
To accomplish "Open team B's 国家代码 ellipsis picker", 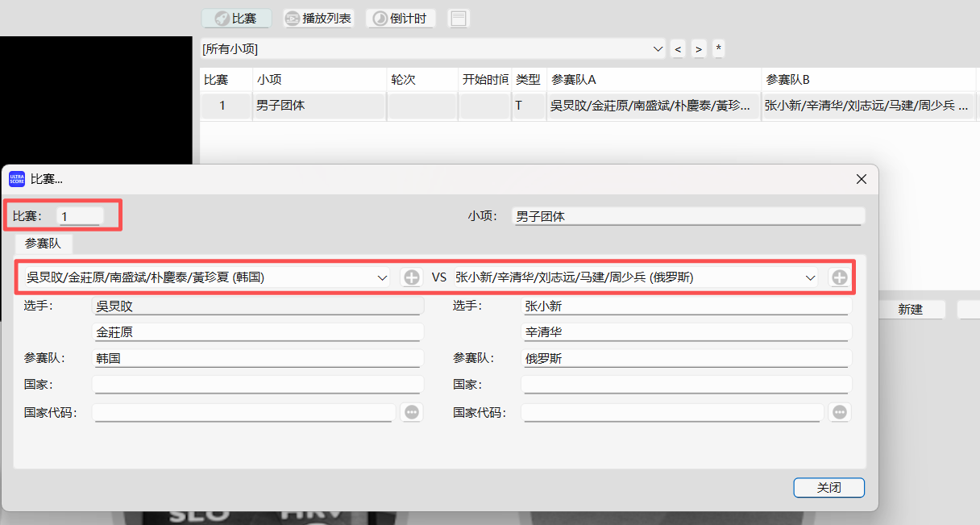I will (839, 412).
